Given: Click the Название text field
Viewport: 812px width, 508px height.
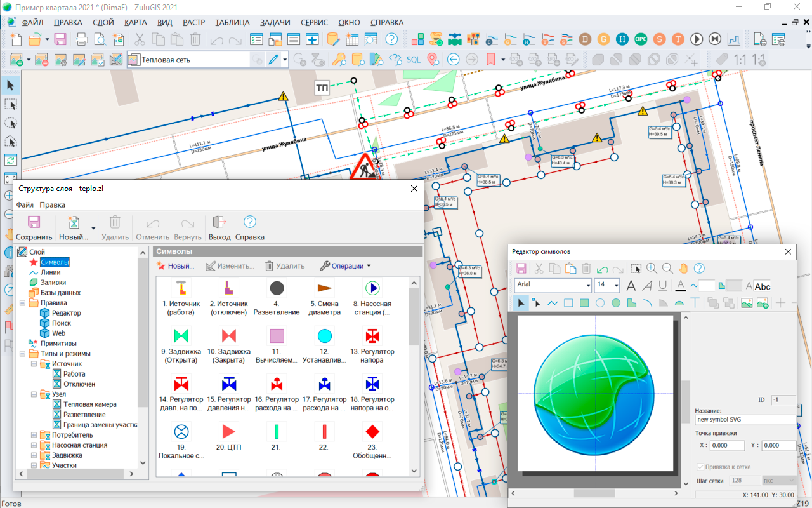Looking at the screenshot, I should click(745, 420).
